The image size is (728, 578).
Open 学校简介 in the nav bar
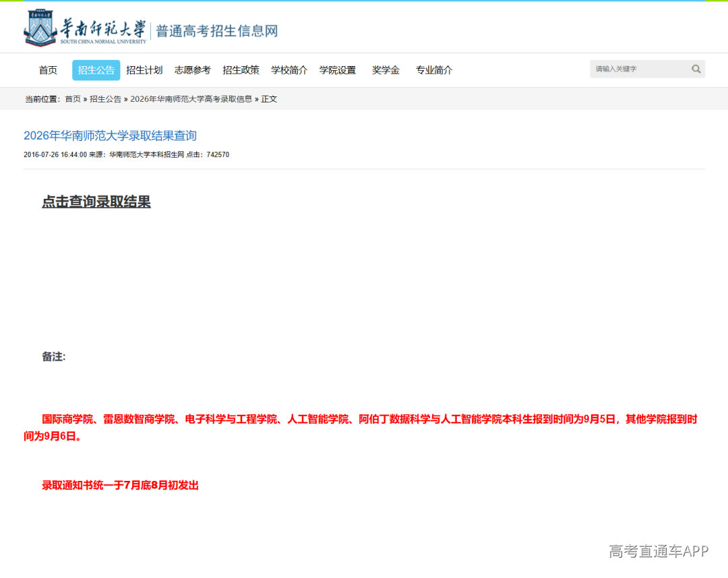coord(289,70)
